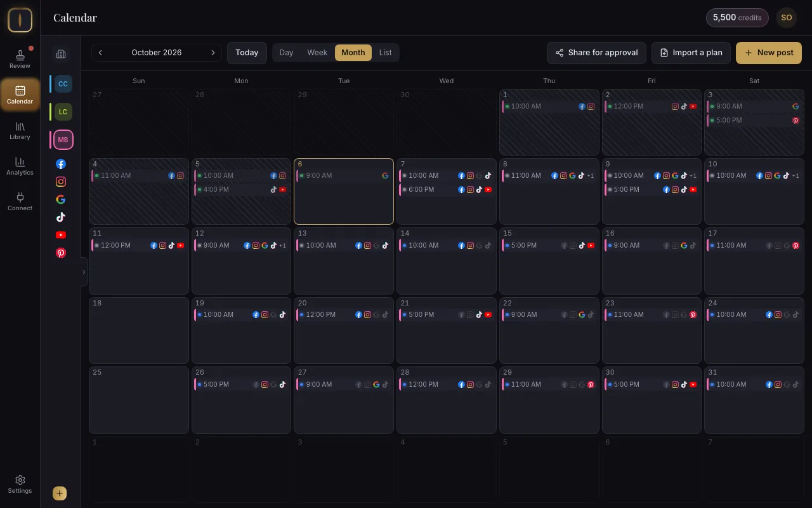Open the 10:00 AM post on October 31

pos(755,385)
